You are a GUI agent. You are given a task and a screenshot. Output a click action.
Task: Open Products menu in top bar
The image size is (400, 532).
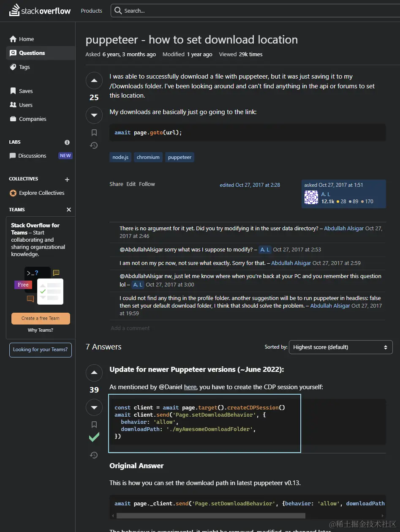tap(92, 11)
